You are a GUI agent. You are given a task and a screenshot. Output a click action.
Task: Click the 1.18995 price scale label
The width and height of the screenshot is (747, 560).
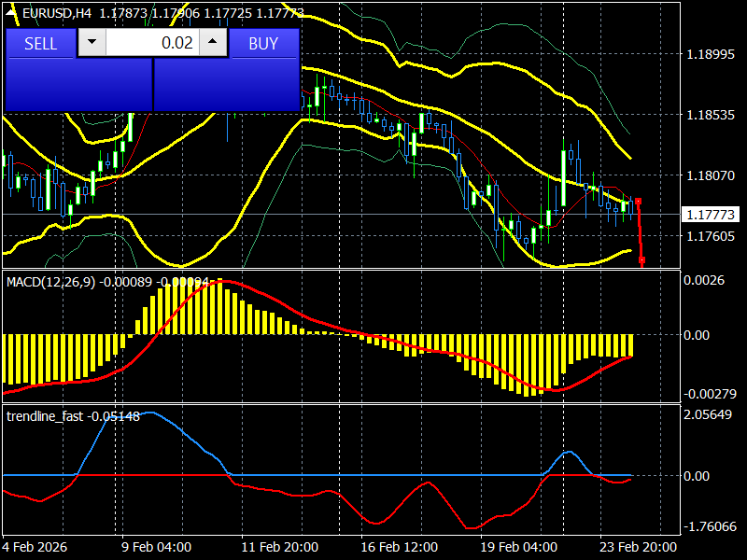[x=711, y=54]
